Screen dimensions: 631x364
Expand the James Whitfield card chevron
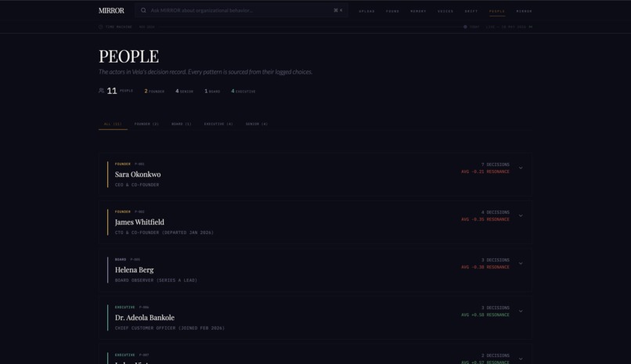tap(521, 216)
